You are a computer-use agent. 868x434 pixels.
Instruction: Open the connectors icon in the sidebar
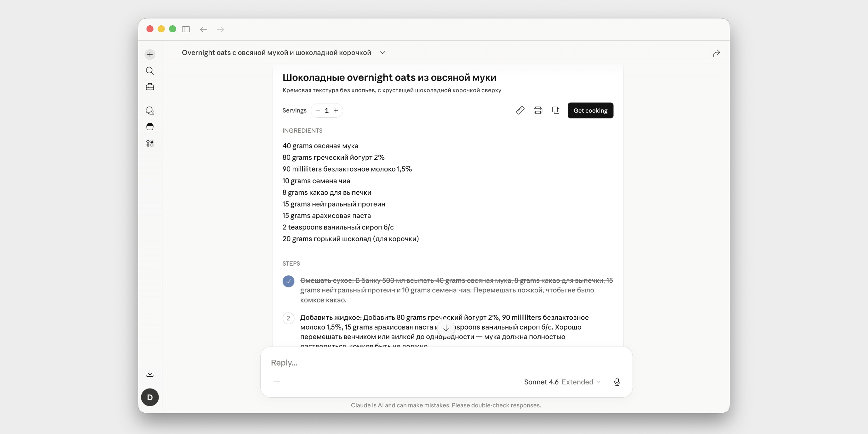[150, 143]
